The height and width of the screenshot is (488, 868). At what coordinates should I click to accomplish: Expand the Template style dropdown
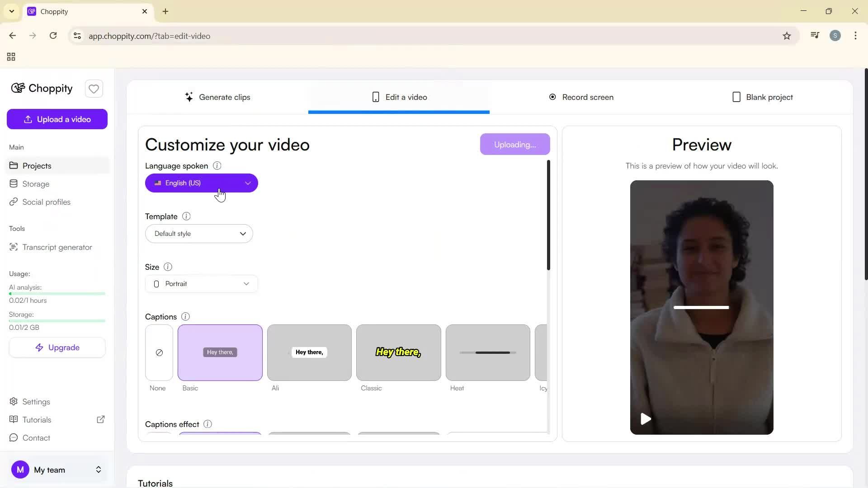point(199,234)
